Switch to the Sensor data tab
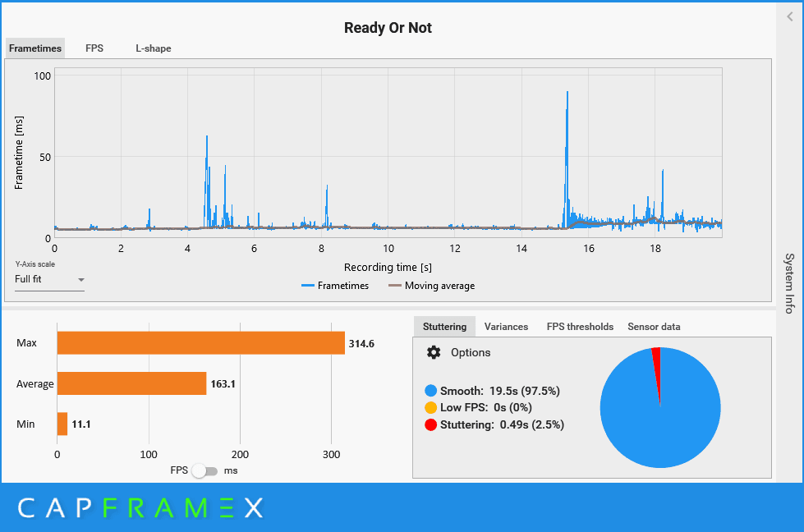804x532 pixels. point(654,327)
